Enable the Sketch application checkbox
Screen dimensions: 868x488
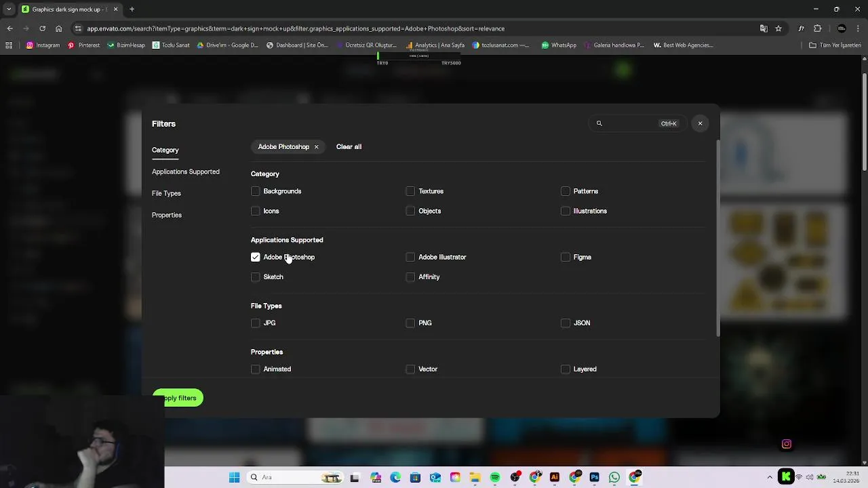tap(256, 277)
